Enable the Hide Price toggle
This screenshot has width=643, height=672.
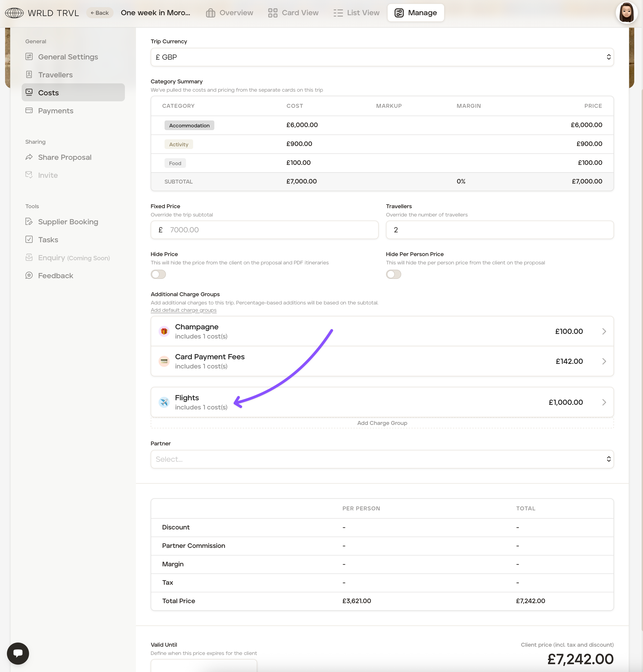(x=158, y=274)
